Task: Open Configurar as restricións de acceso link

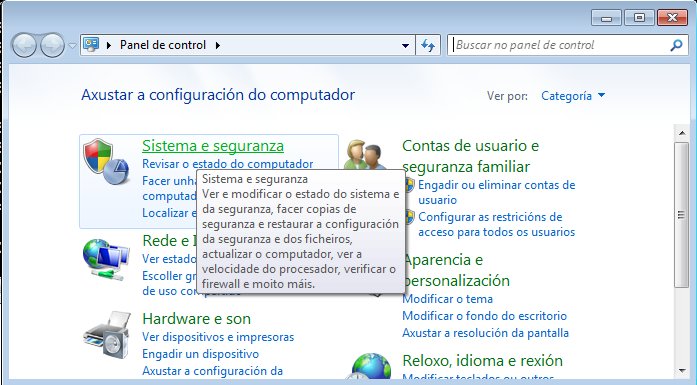Action: click(497, 225)
